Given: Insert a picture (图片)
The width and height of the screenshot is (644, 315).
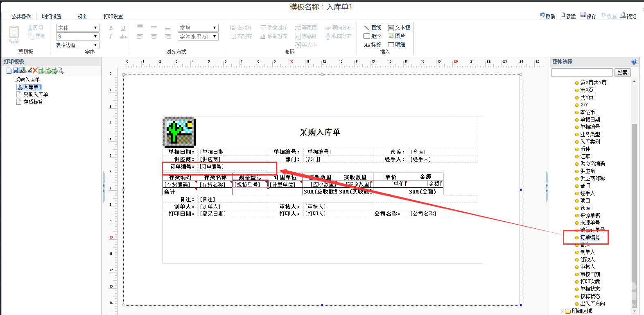Looking at the screenshot, I should [x=396, y=36].
